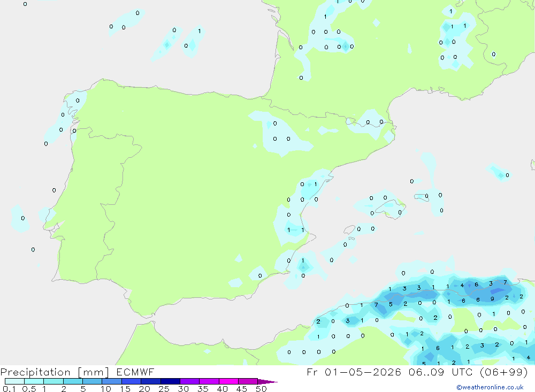Select the 40–45 mm magenta legend swatch

[x=228, y=381]
